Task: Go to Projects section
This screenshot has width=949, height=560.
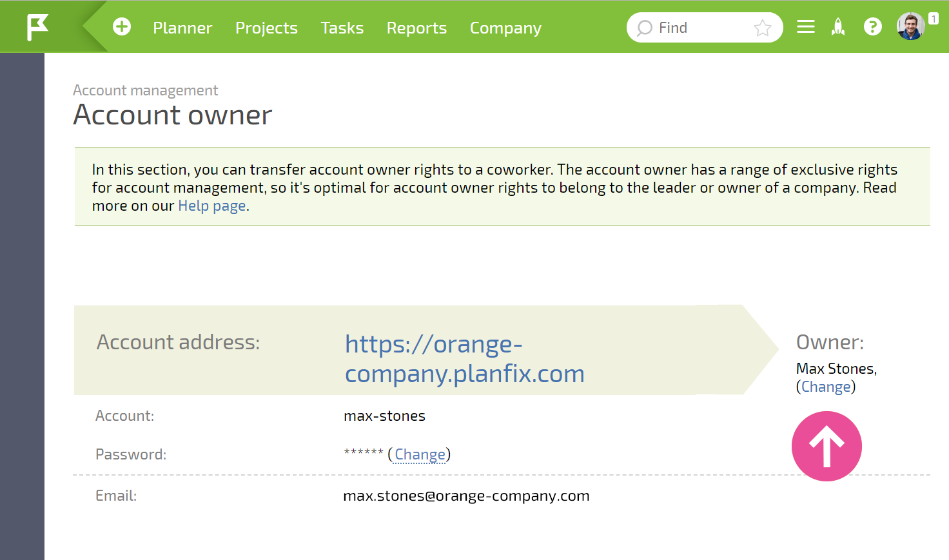Action: 266,28
